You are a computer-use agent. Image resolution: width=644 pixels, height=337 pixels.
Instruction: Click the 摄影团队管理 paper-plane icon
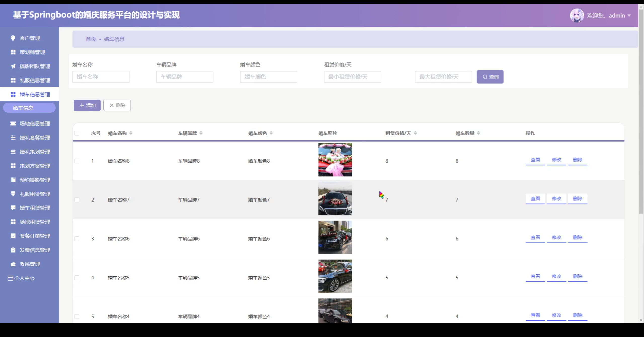(x=13, y=66)
